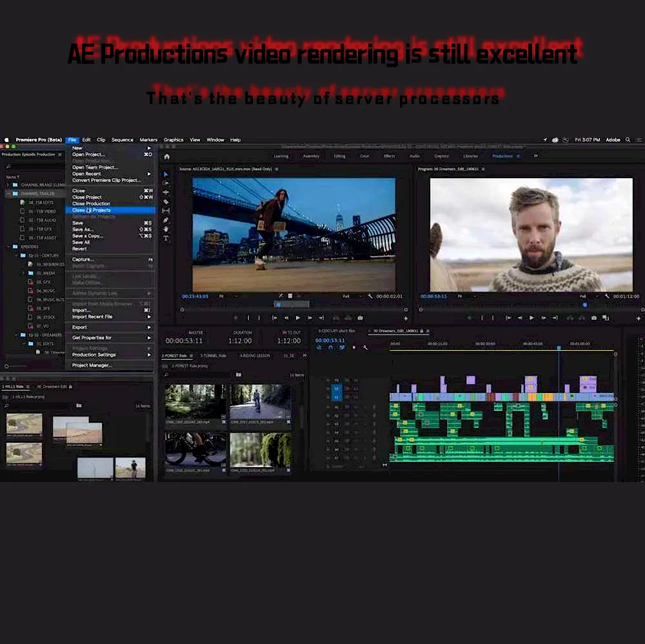Open the Clip menu
The width and height of the screenshot is (645, 644).
pyautogui.click(x=101, y=140)
